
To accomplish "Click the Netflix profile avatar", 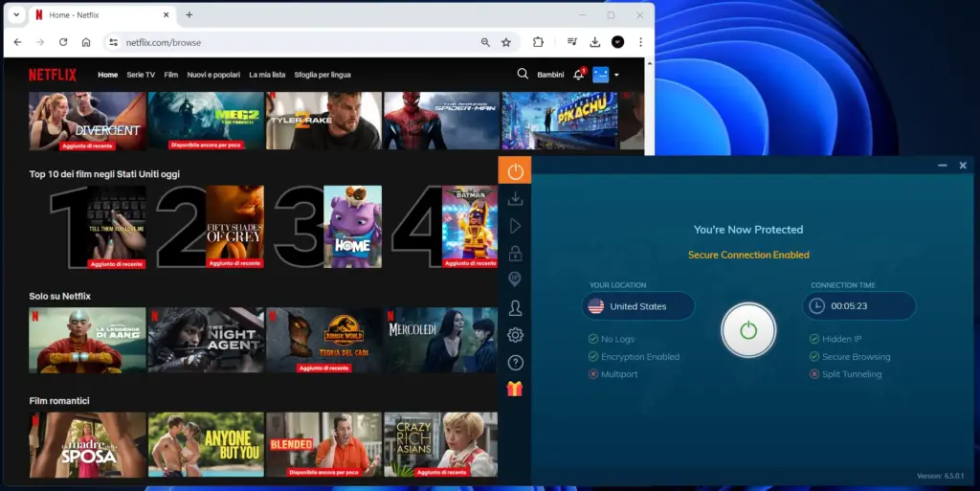I will (x=601, y=75).
